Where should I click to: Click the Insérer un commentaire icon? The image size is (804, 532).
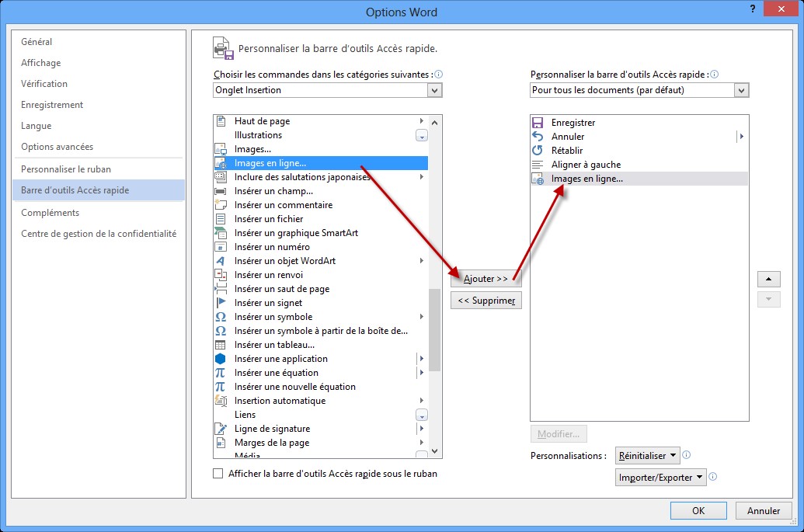(x=221, y=205)
